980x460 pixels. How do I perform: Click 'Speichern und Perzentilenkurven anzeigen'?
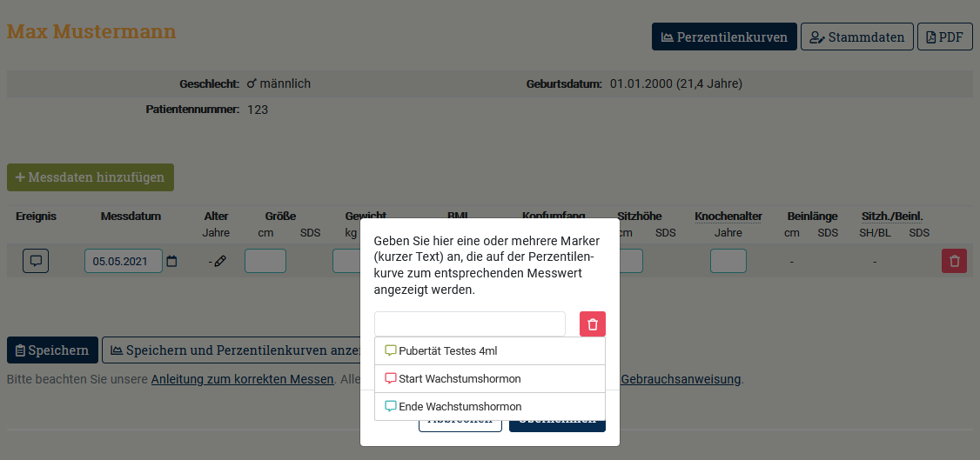231,350
